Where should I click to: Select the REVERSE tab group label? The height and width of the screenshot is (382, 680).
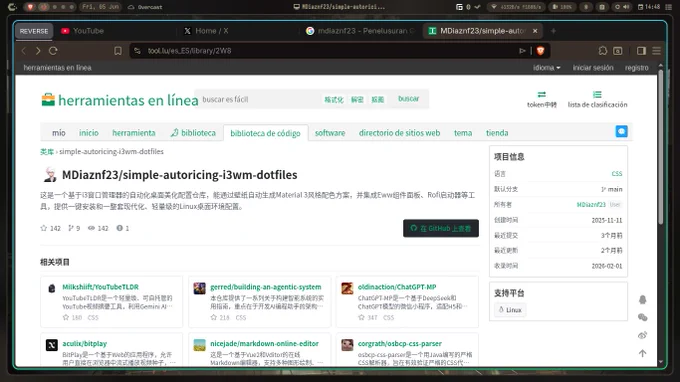[x=34, y=31]
